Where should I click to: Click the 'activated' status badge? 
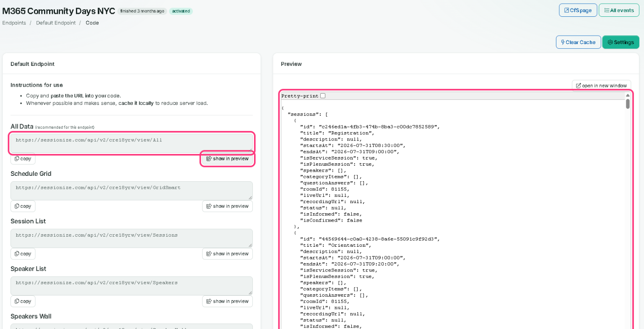point(181,11)
